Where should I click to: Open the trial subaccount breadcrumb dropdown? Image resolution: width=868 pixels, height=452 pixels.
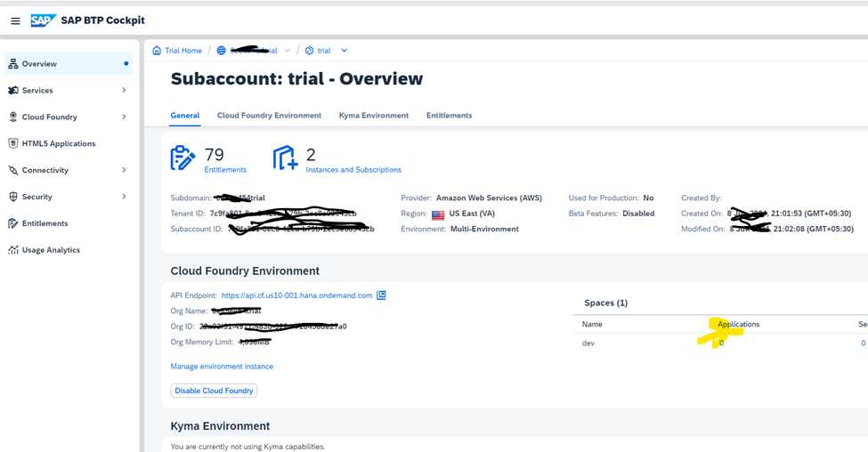tap(344, 51)
